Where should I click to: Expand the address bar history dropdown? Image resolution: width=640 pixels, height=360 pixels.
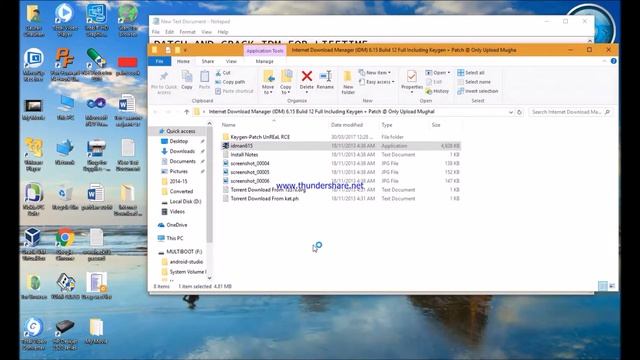click(x=511, y=112)
